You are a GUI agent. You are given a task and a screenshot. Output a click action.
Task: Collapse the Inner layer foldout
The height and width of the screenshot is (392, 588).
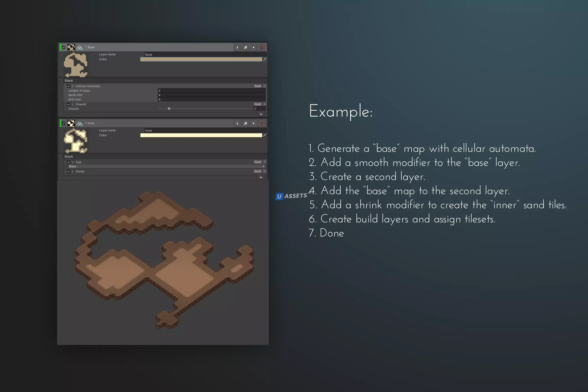(86, 123)
